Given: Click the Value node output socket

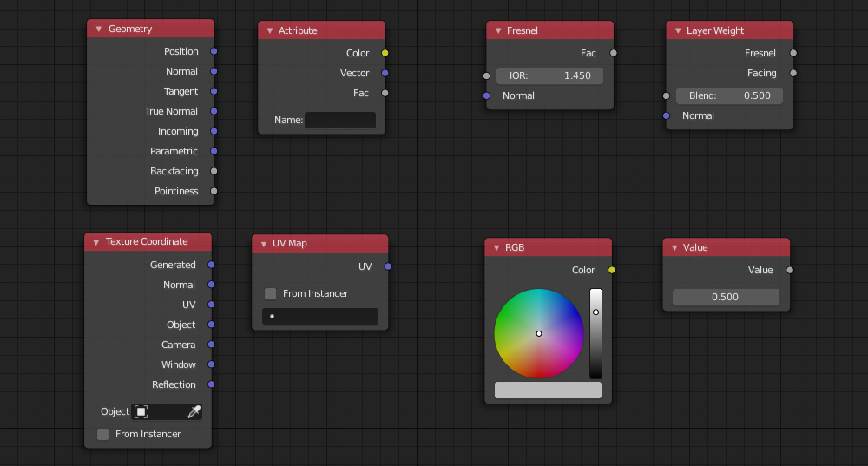Looking at the screenshot, I should click(x=790, y=270).
